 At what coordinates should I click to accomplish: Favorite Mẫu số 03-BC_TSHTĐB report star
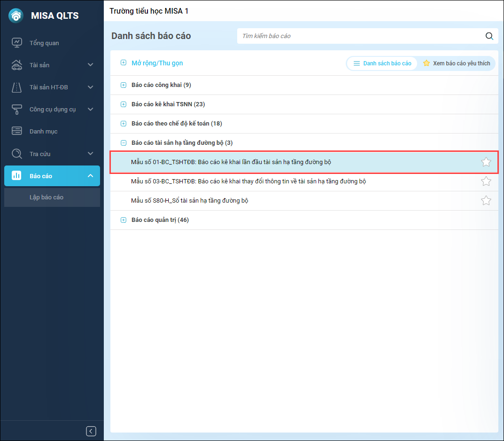click(x=486, y=181)
